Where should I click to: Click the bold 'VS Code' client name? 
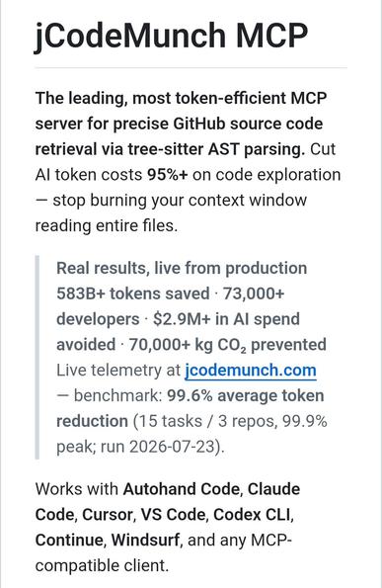click(174, 515)
